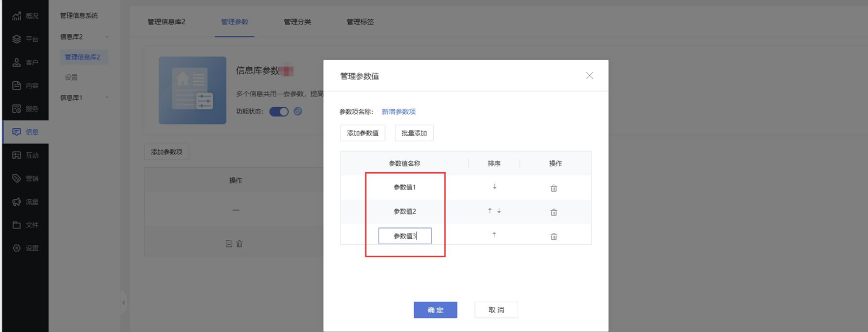Click the 添加参数值 button
Screen dimensions: 868x332
pos(363,133)
